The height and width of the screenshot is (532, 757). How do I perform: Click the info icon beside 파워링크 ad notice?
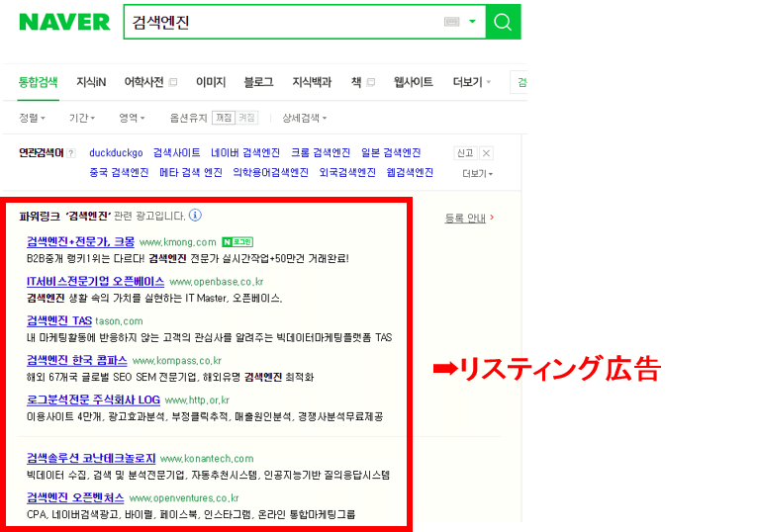(195, 215)
